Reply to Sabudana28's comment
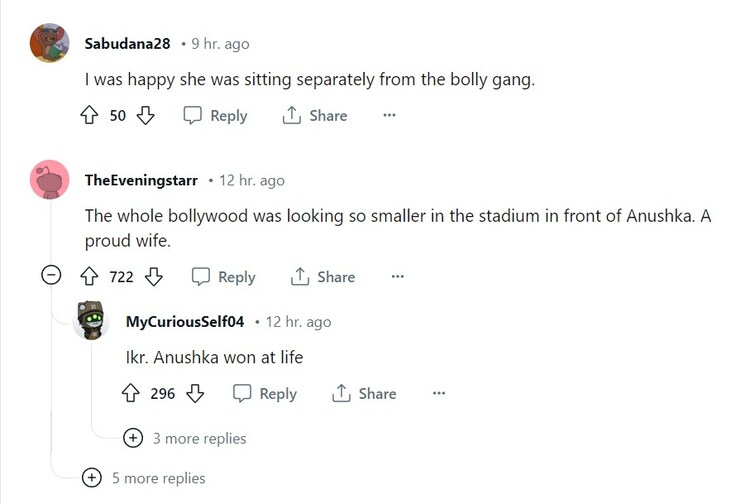Screen dimensions: 750x504 tap(216, 116)
